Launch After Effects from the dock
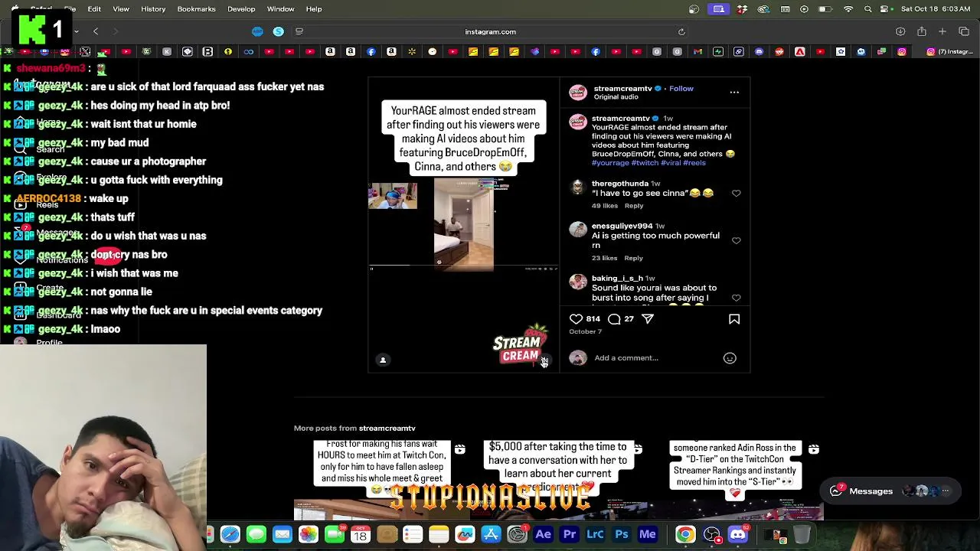This screenshot has width=980, height=551. point(544,535)
